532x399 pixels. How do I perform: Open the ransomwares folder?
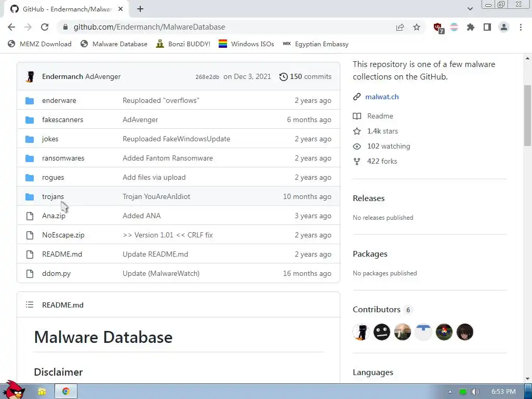(63, 158)
